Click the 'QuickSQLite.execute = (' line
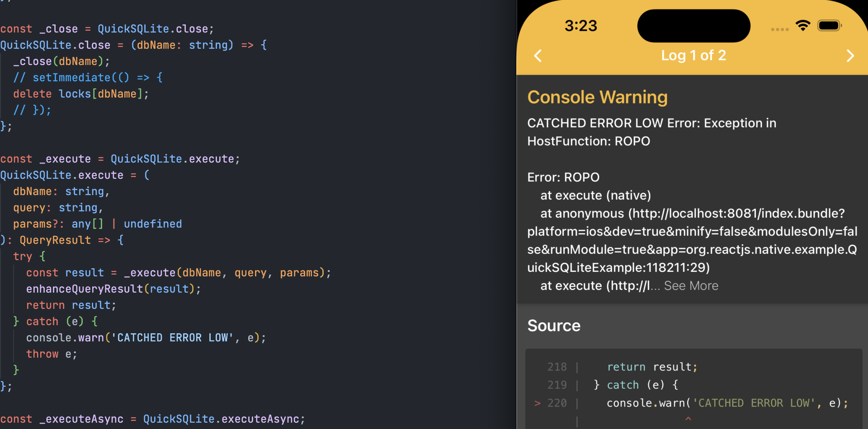The width and height of the screenshot is (868, 429). click(75, 175)
